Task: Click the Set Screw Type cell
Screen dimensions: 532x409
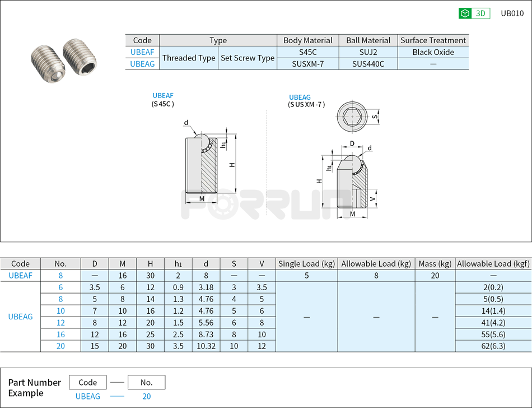Action: 248,58
